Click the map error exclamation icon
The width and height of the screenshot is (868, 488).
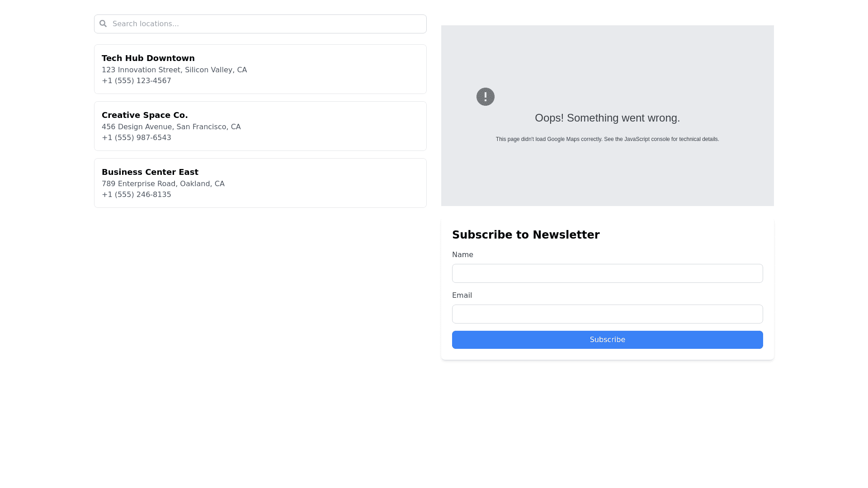tap(485, 97)
